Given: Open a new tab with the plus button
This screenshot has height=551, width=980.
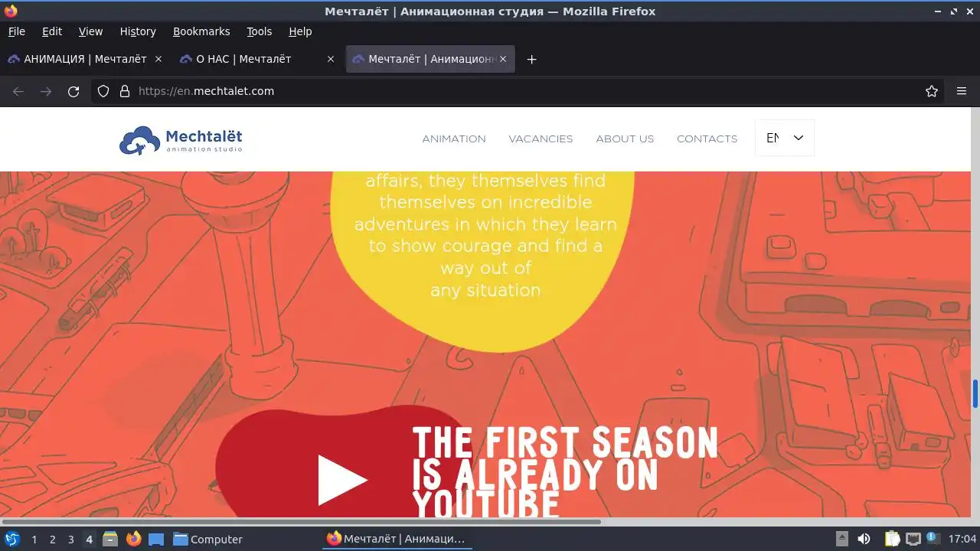Looking at the screenshot, I should pos(531,59).
